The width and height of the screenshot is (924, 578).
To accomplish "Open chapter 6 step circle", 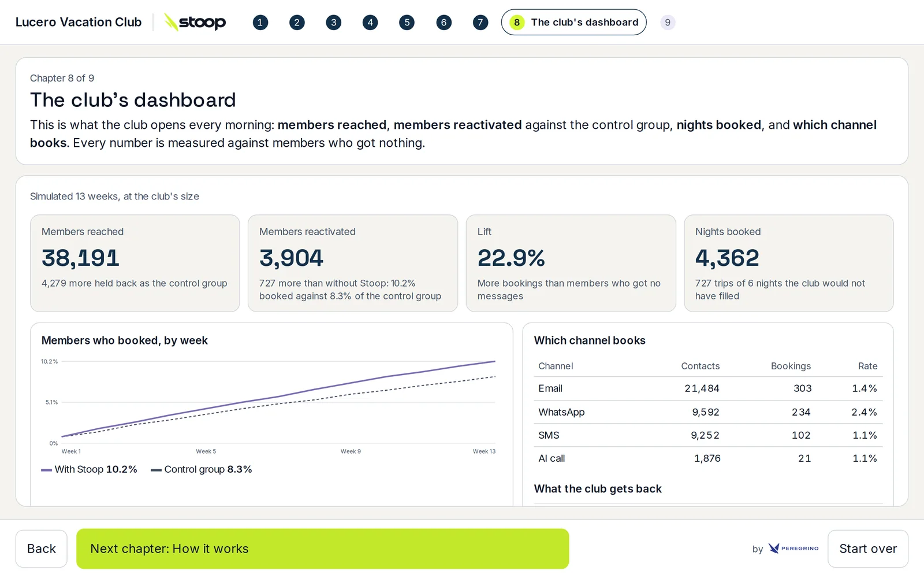I will [444, 23].
